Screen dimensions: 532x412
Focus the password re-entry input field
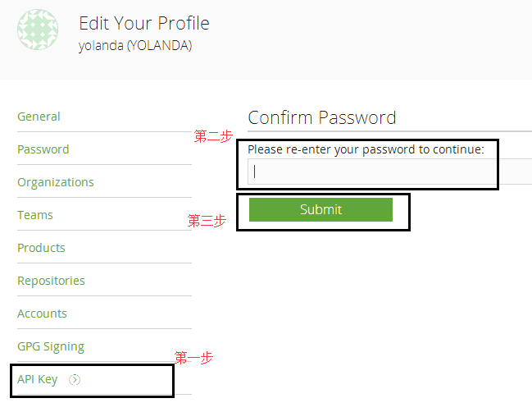(x=371, y=172)
